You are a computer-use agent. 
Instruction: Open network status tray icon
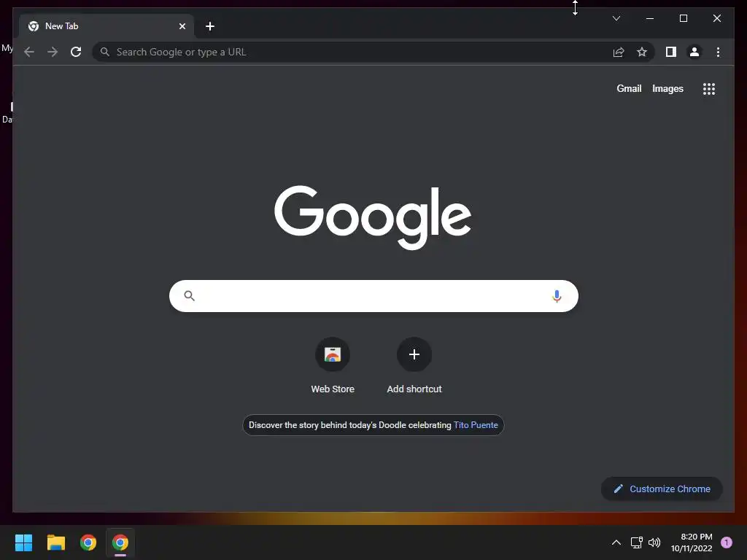click(636, 542)
